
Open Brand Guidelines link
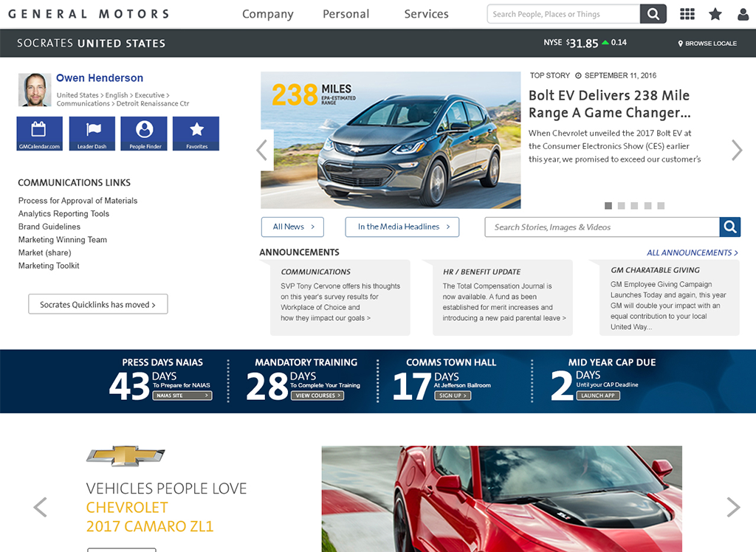click(49, 227)
